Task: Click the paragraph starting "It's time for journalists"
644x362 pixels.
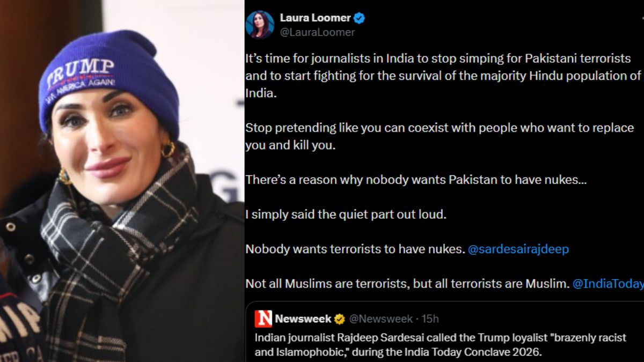Action: tap(443, 75)
